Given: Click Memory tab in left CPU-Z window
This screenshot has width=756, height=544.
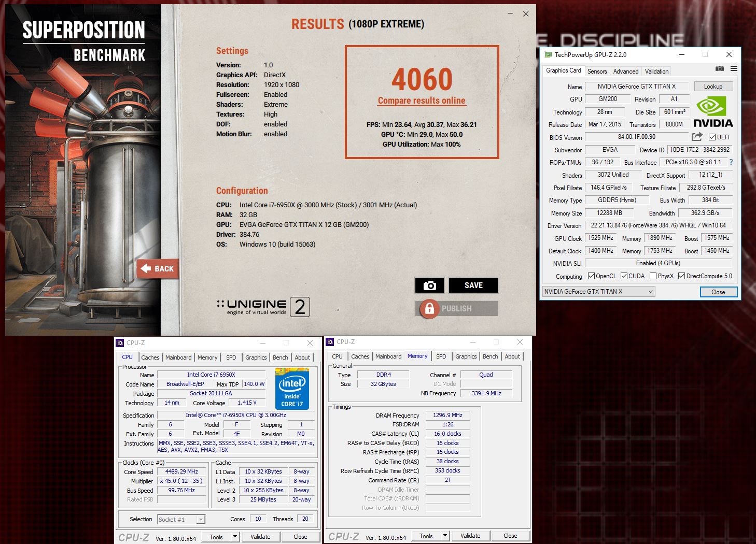Looking at the screenshot, I should click(x=207, y=357).
